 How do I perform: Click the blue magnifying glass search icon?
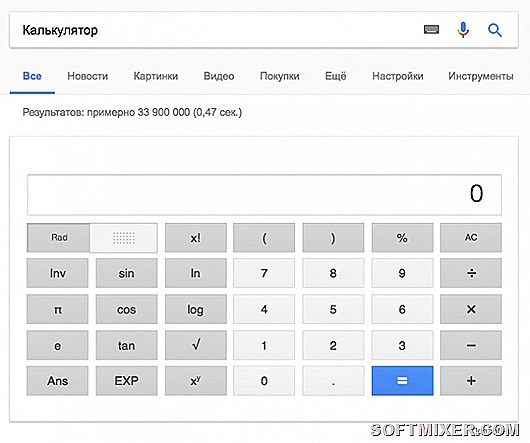(495, 30)
